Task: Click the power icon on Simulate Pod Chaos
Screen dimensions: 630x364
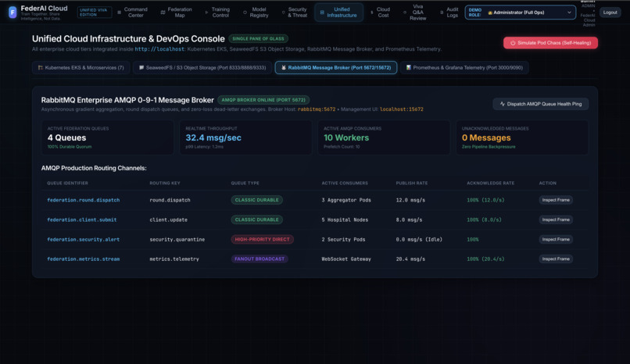Action: pyautogui.click(x=513, y=43)
